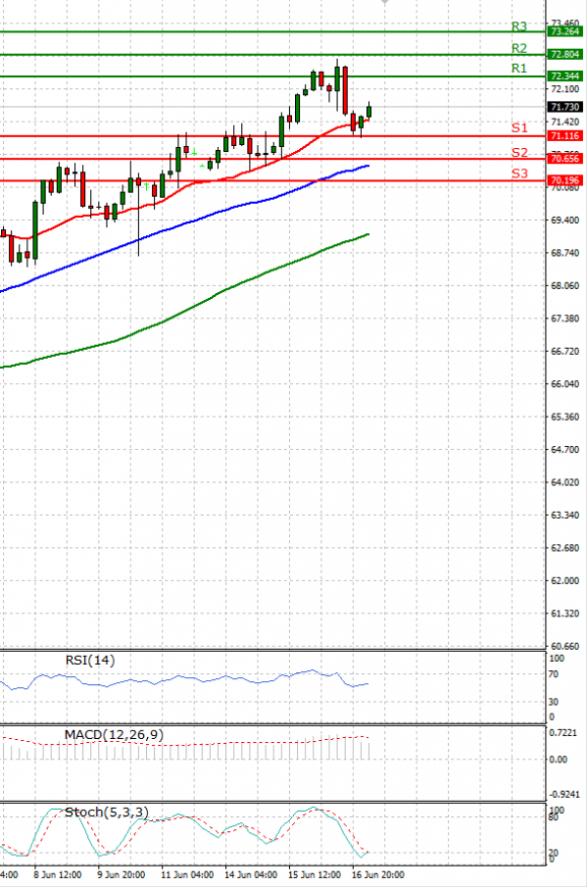Image resolution: width=588 pixels, height=888 pixels.
Task: Select the 72.804 price tag
Action: pyautogui.click(x=564, y=54)
